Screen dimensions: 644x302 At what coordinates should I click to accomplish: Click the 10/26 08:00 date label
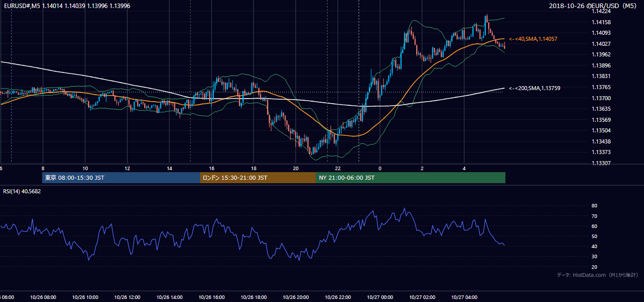[x=43, y=297]
